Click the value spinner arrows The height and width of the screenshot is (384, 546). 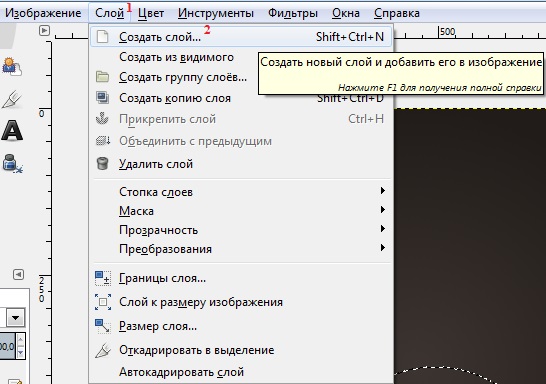tap(21, 346)
